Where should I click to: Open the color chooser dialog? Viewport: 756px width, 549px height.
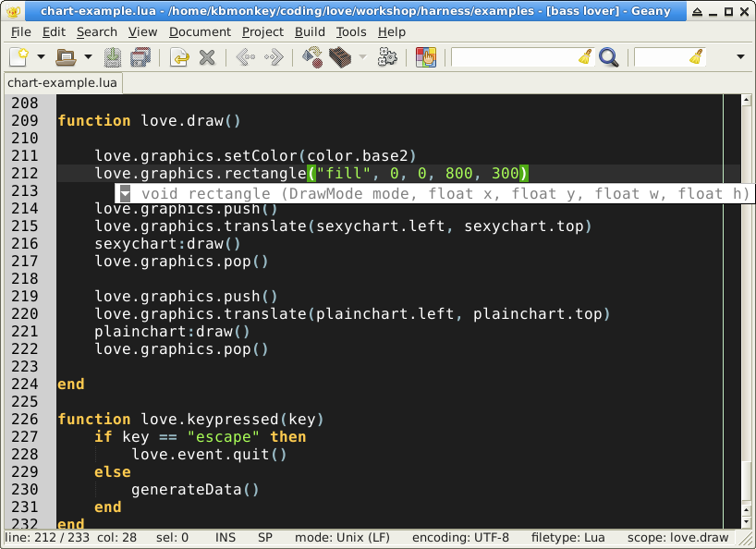pyautogui.click(x=426, y=57)
